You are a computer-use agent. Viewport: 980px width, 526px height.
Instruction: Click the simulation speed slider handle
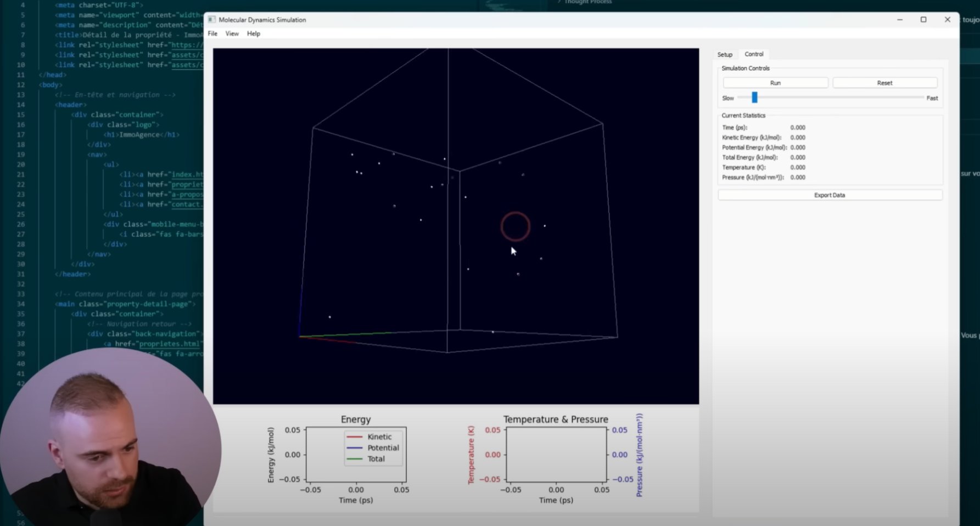[754, 97]
